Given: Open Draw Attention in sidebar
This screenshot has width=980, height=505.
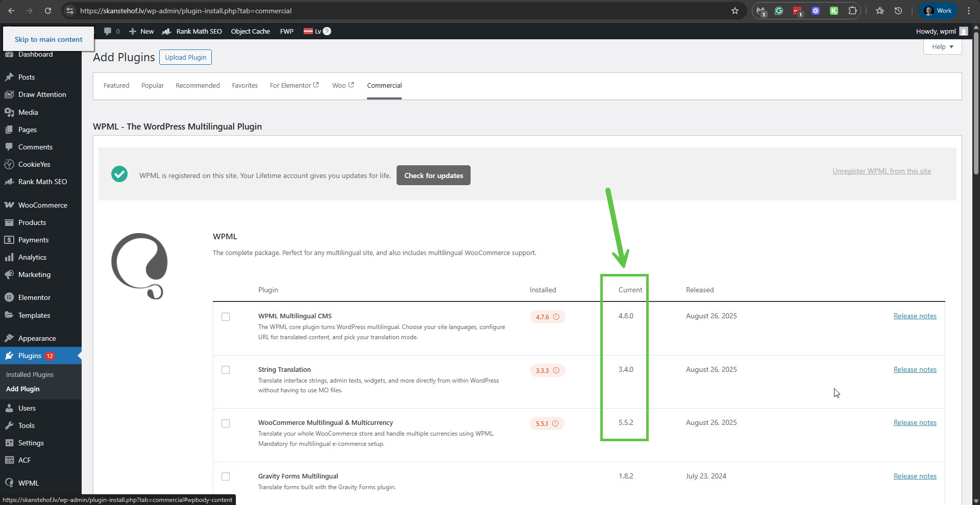Looking at the screenshot, I should (x=41, y=94).
